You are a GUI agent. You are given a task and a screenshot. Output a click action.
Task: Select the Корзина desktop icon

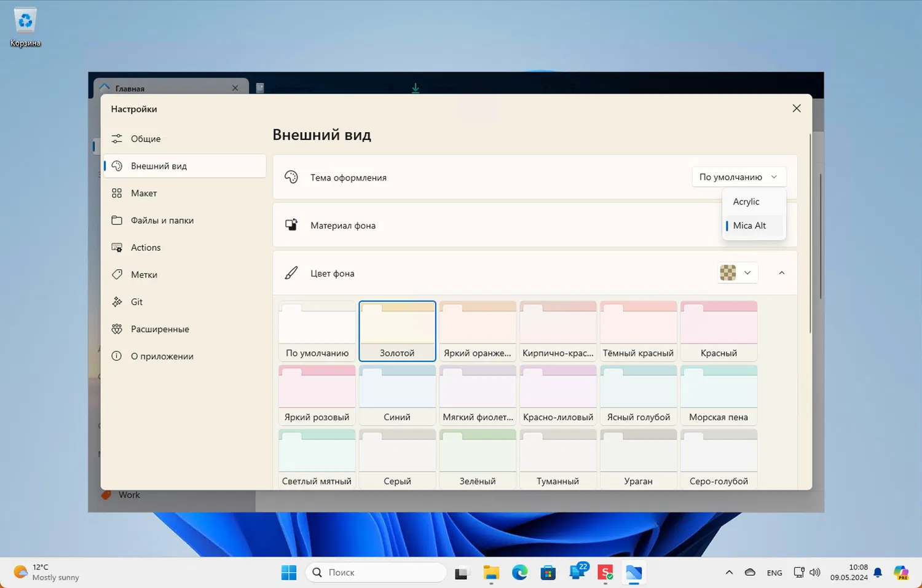[25, 28]
